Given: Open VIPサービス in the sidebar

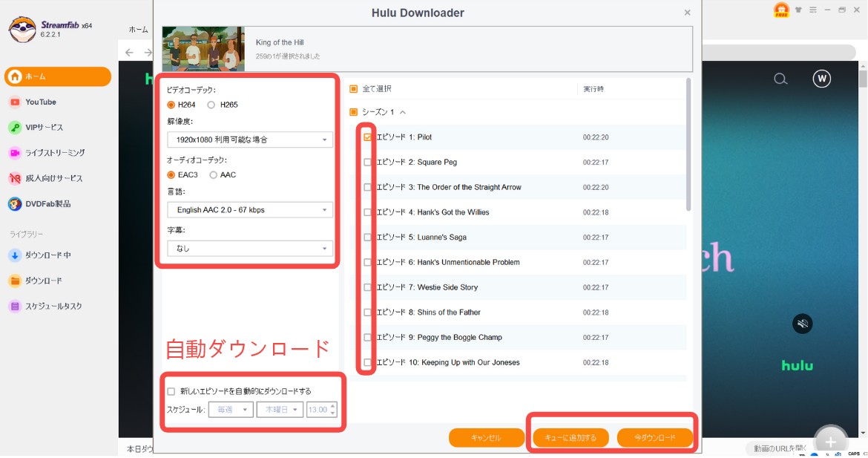Looking at the screenshot, I should (x=43, y=128).
